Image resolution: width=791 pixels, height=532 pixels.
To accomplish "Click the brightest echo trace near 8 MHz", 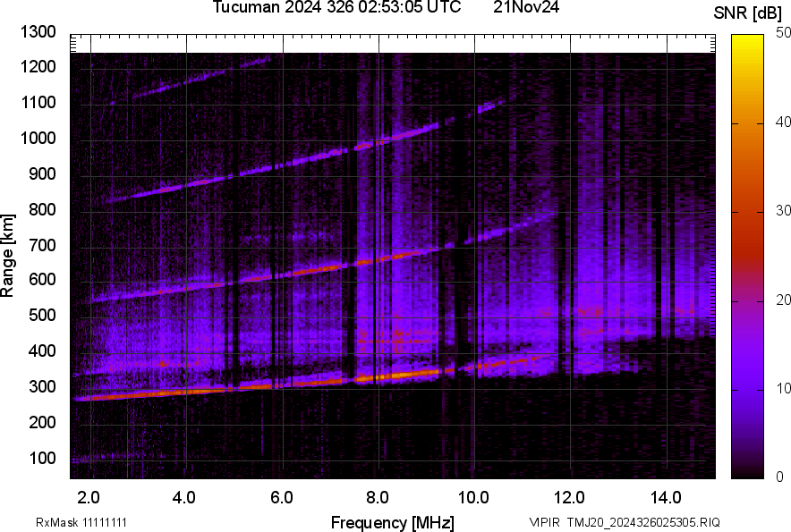I will coord(380,376).
